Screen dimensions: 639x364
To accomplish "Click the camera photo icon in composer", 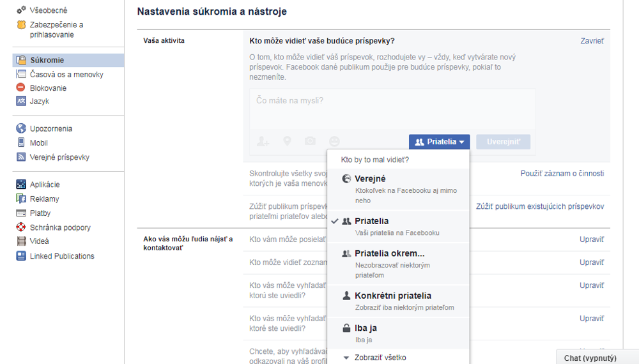I will 310,141.
